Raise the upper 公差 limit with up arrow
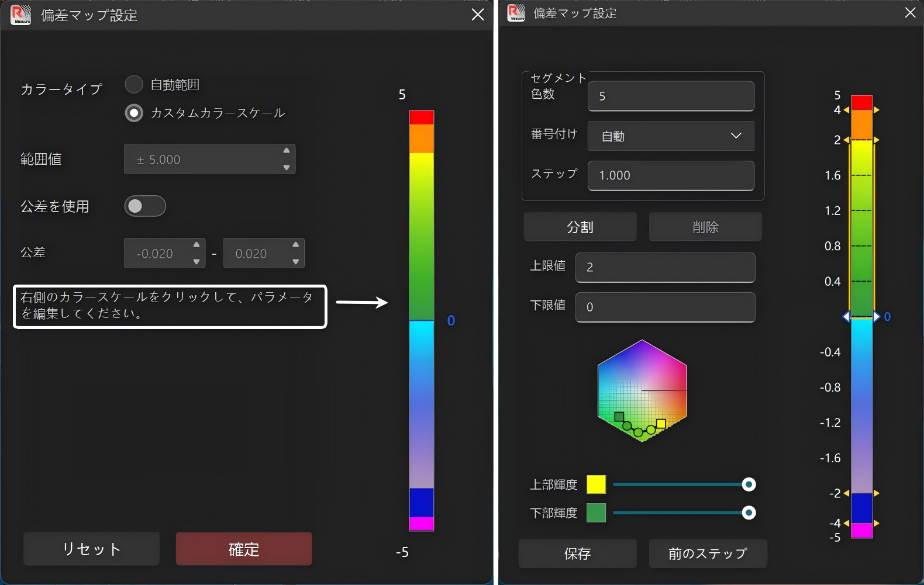Viewport: 924px width, 585px height. pyautogui.click(x=296, y=244)
